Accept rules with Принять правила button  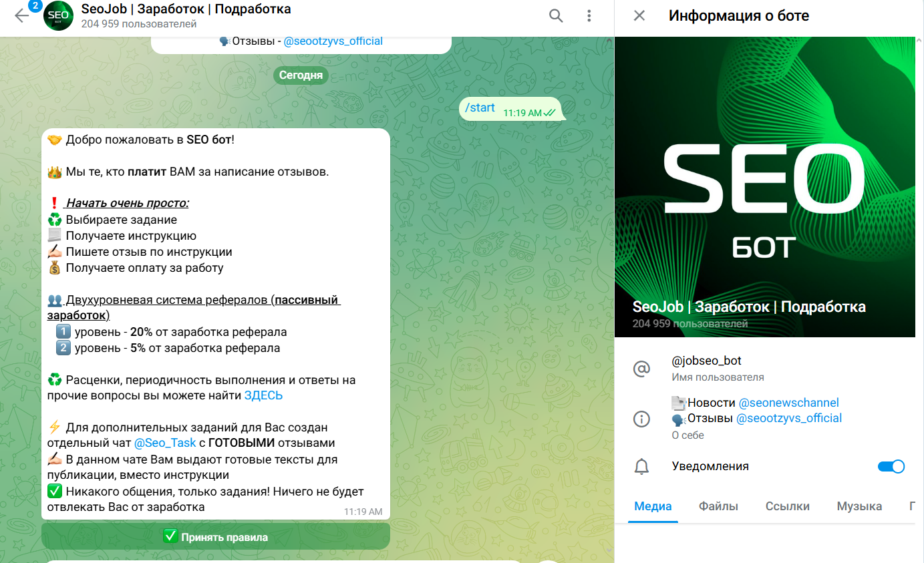[x=216, y=536]
